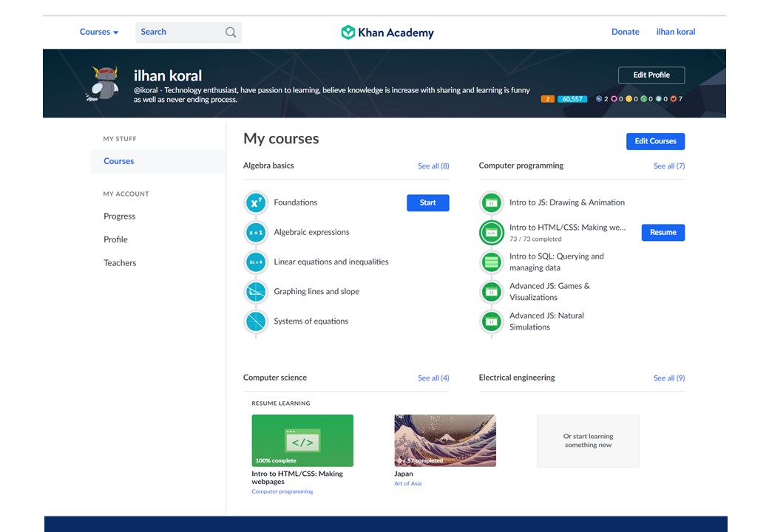Open Intro to HTML/CSS resume thumbnail

click(x=302, y=441)
